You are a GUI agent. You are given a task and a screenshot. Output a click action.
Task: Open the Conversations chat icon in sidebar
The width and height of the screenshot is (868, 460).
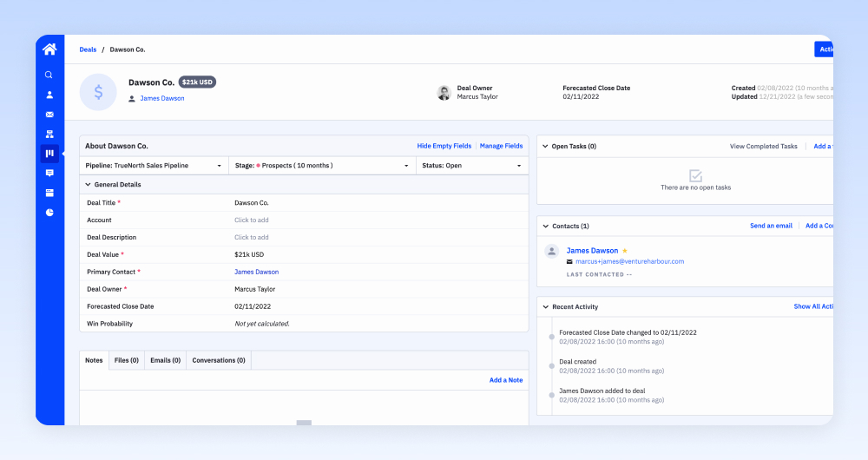point(49,174)
